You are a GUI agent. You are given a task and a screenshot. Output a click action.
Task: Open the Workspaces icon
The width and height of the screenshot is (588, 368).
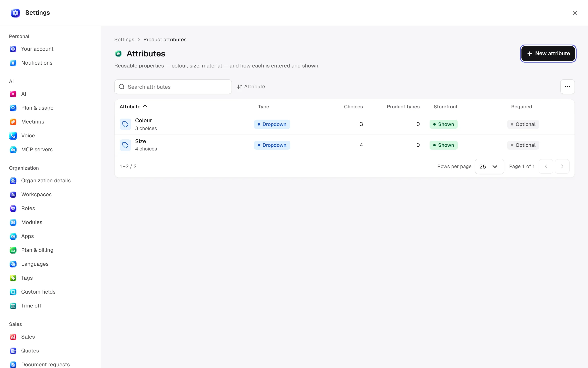tap(13, 194)
